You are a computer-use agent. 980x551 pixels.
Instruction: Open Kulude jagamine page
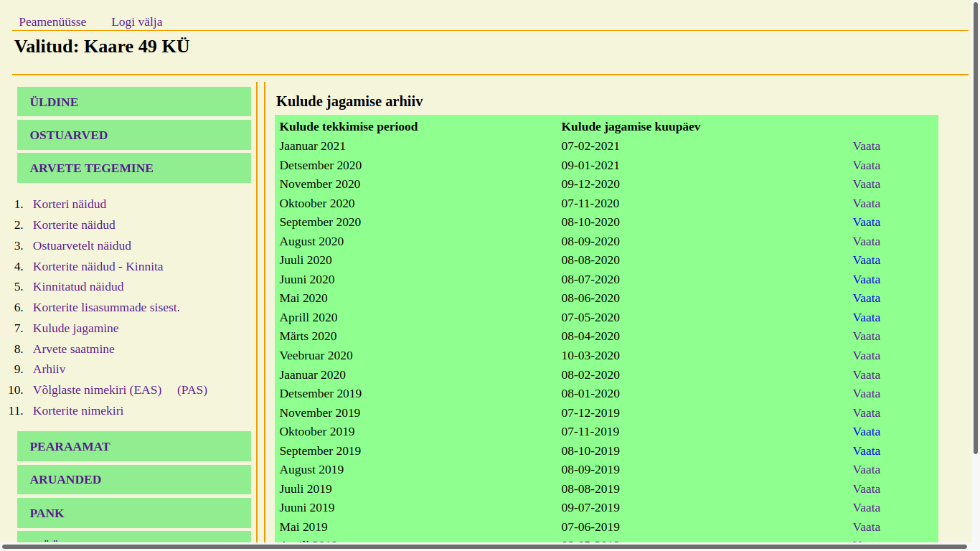pos(75,328)
